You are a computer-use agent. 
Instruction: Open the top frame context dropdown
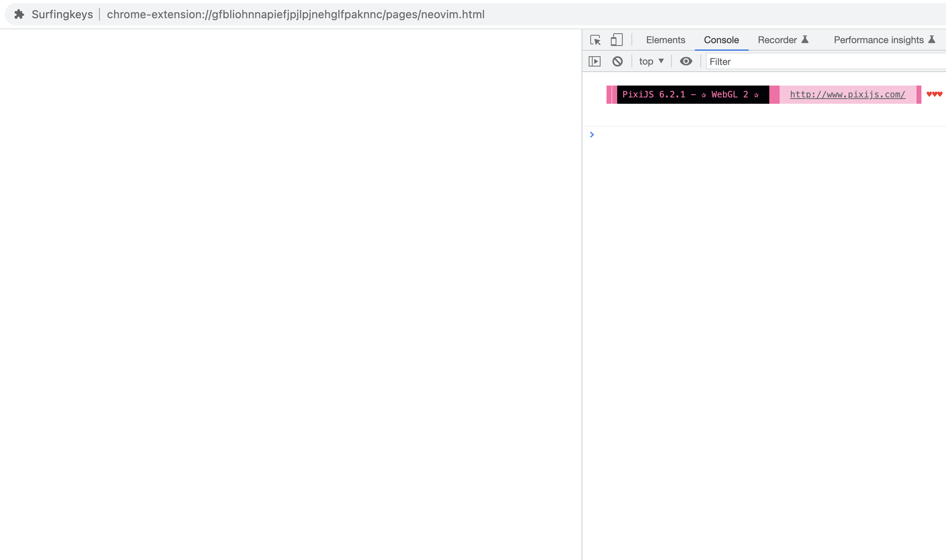coord(646,61)
